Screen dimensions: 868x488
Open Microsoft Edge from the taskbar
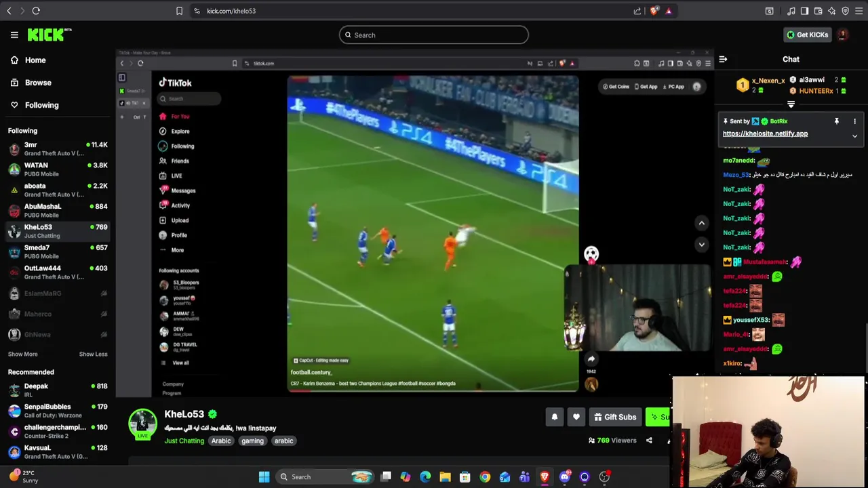[x=425, y=477]
